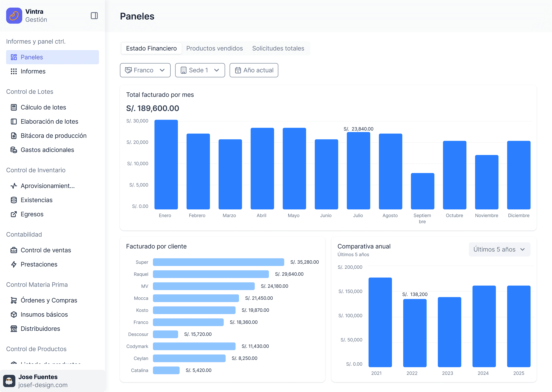Switch to the Estado Financiero tab
Viewport: 552px width, 392px height.
click(x=151, y=48)
